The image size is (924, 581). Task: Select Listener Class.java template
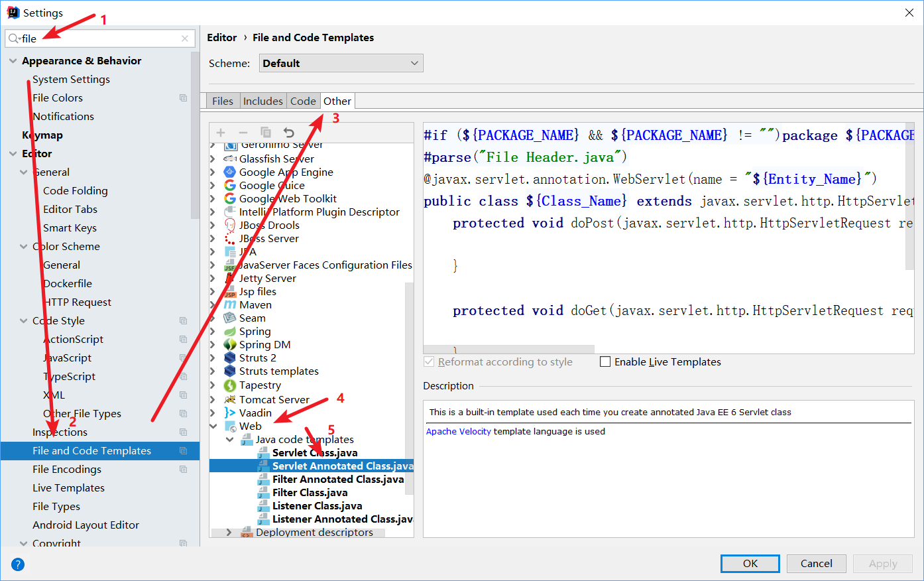point(318,505)
